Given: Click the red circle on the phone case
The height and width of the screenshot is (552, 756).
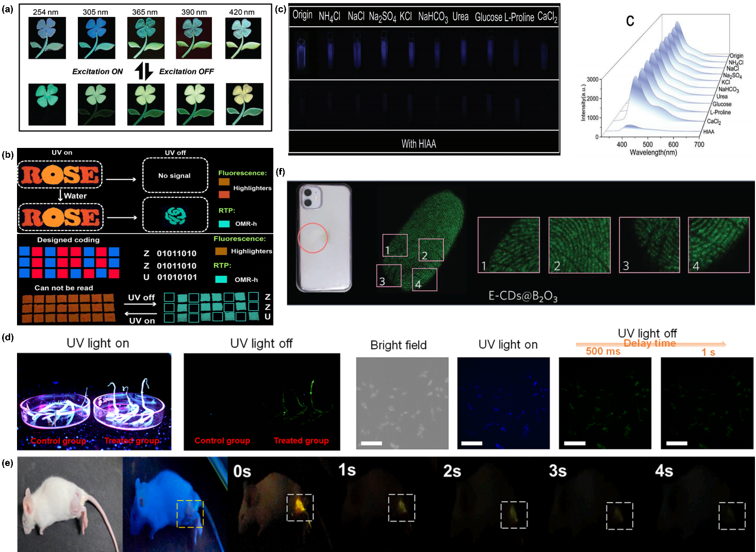Looking at the screenshot, I should click(x=313, y=238).
